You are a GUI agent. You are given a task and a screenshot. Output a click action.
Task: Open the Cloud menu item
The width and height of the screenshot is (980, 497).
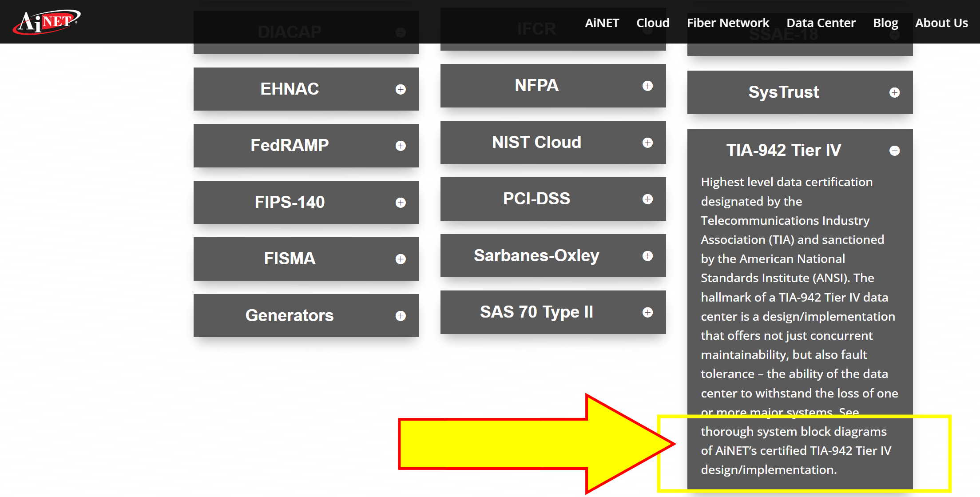652,23
